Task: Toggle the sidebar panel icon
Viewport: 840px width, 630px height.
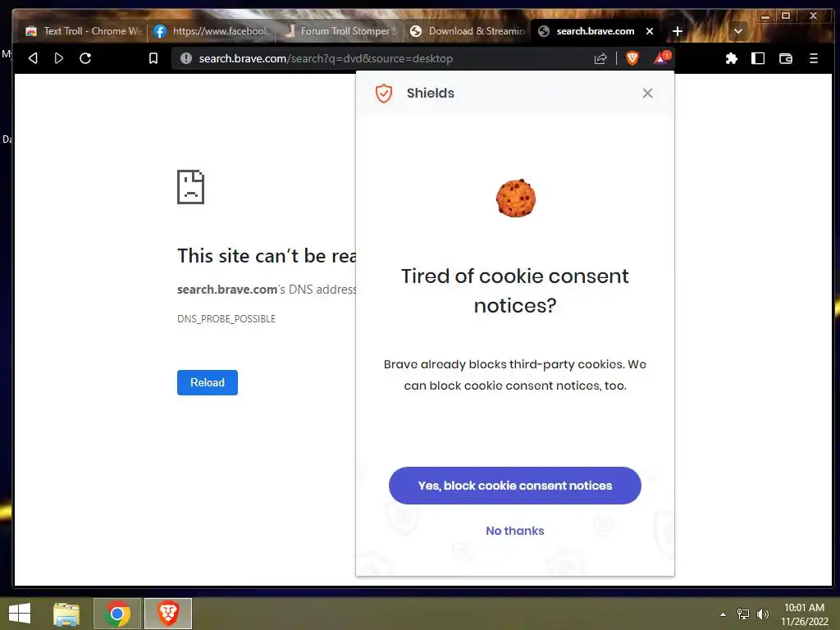Action: click(x=758, y=58)
